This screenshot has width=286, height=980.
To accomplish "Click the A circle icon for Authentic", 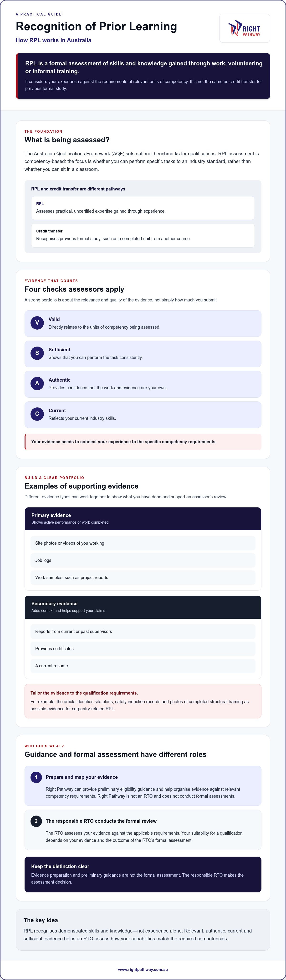I will pyautogui.click(x=37, y=384).
